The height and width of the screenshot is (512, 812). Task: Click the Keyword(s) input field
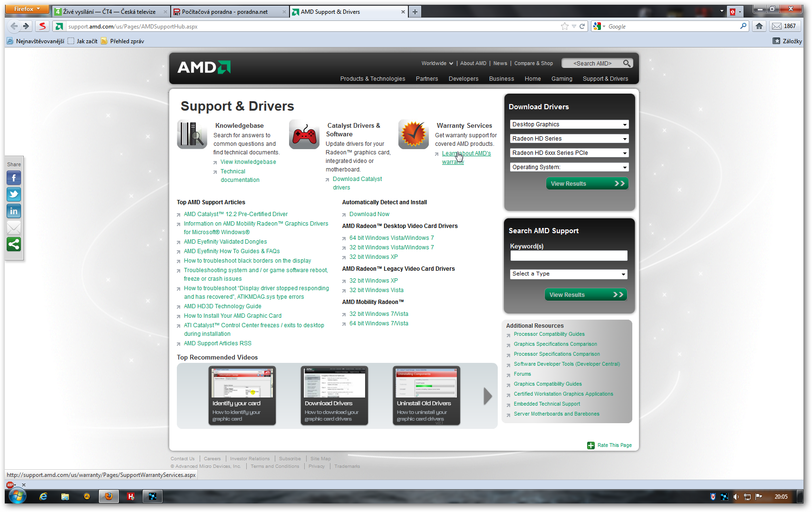(569, 256)
